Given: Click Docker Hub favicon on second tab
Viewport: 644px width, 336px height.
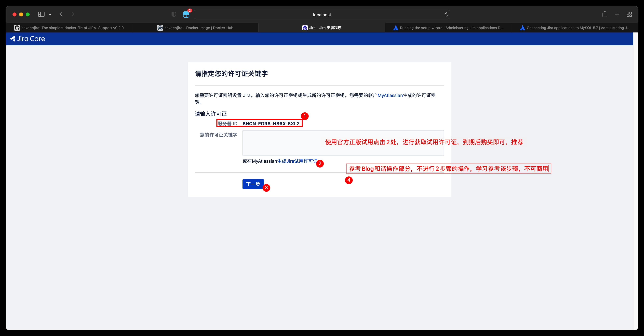Looking at the screenshot, I should (x=160, y=28).
